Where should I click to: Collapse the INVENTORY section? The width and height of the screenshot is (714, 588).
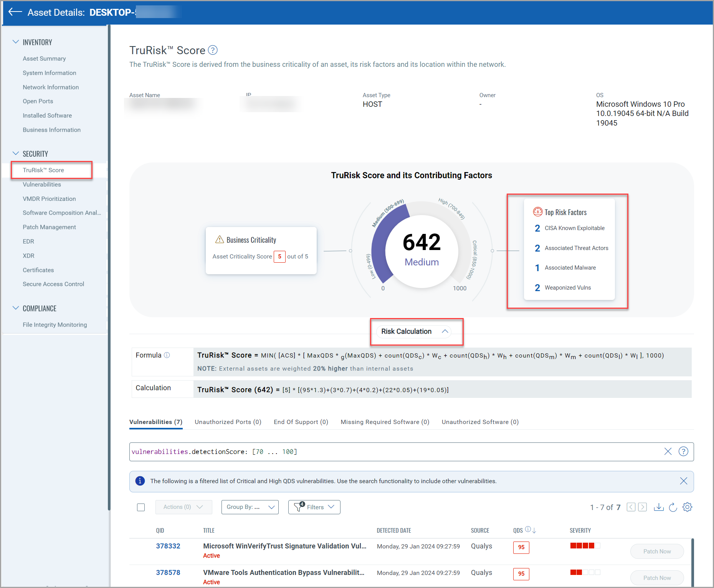click(16, 42)
